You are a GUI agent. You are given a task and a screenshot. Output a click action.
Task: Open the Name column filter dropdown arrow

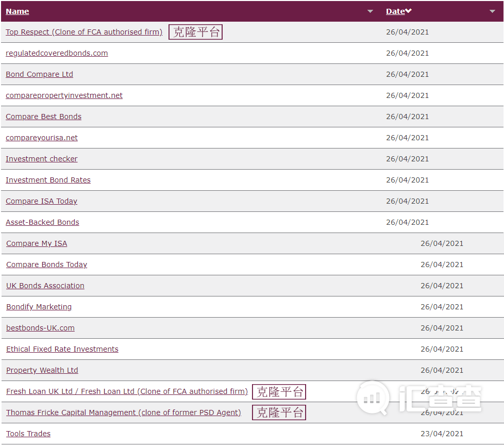pyautogui.click(x=371, y=11)
